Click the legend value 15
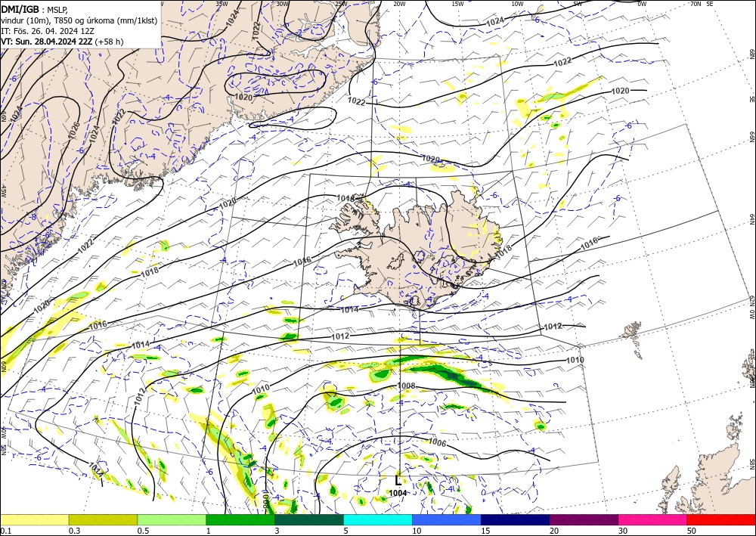The height and width of the screenshot is (536, 756). (x=485, y=531)
